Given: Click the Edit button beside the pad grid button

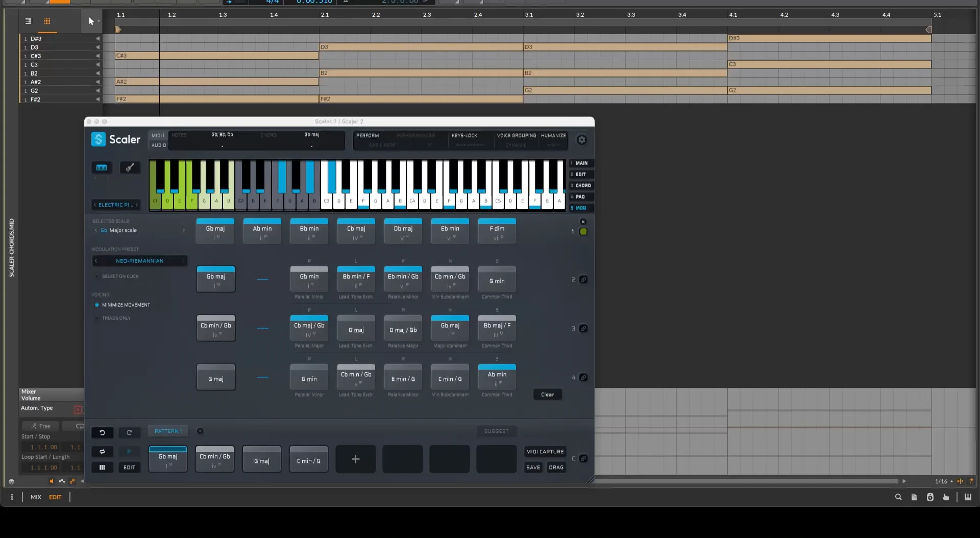Looking at the screenshot, I should click(x=129, y=468).
